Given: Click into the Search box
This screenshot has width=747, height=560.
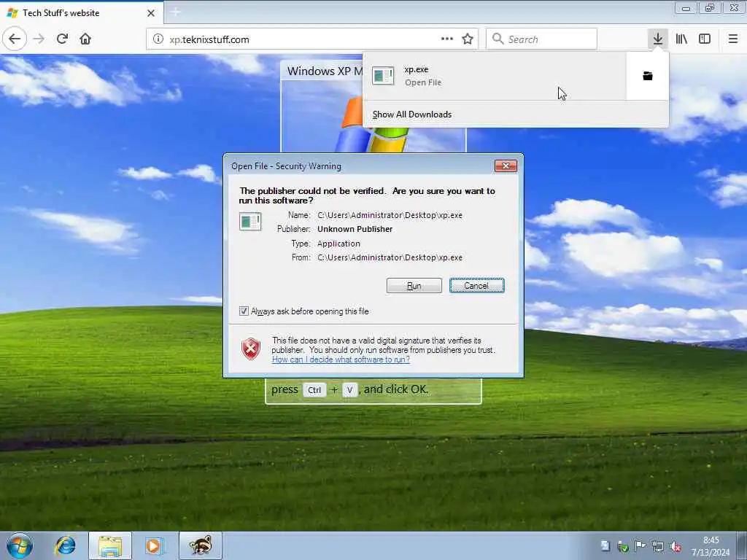Looking at the screenshot, I should click(541, 39).
